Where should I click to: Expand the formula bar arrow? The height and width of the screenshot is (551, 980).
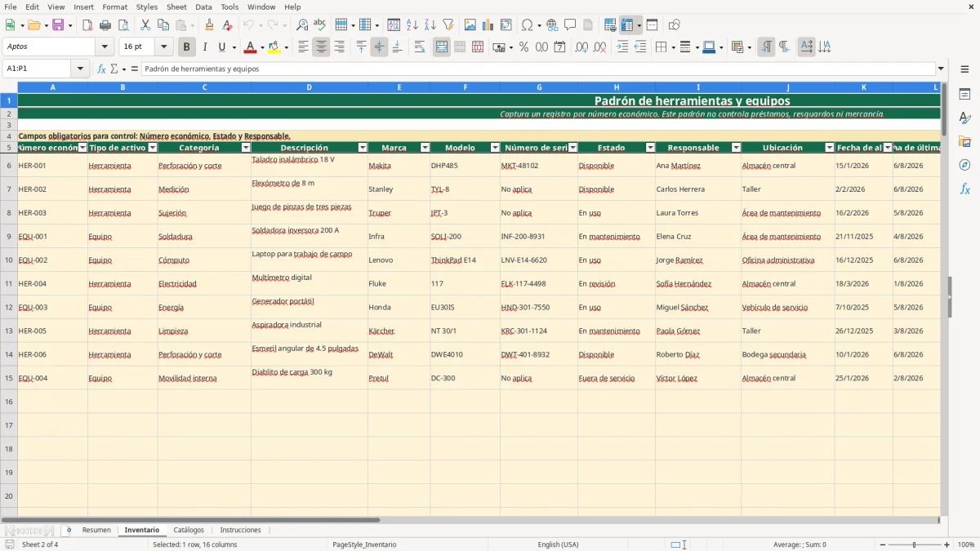(x=941, y=69)
